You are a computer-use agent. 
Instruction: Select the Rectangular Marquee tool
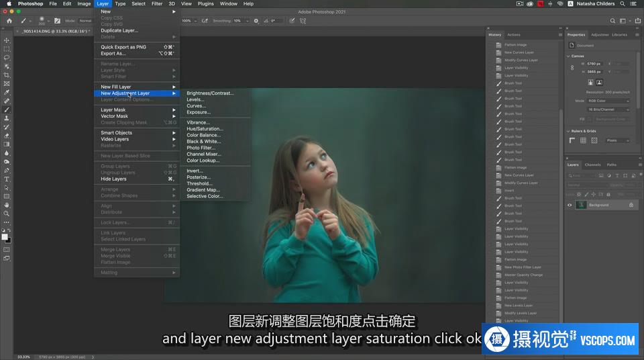coord(7,49)
